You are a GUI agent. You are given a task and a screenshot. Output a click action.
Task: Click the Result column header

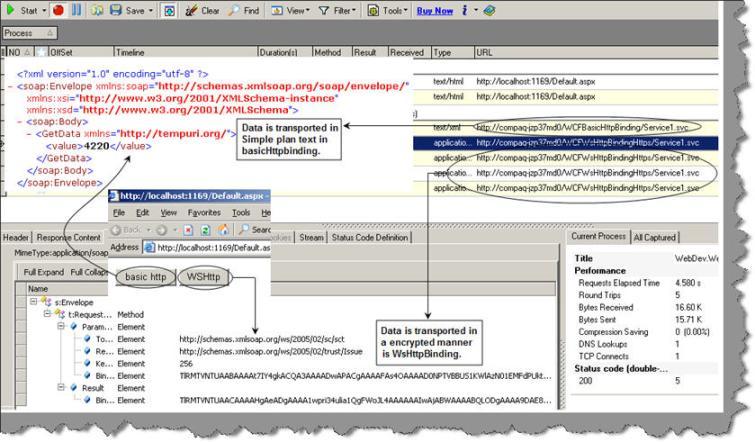pyautogui.click(x=370, y=52)
